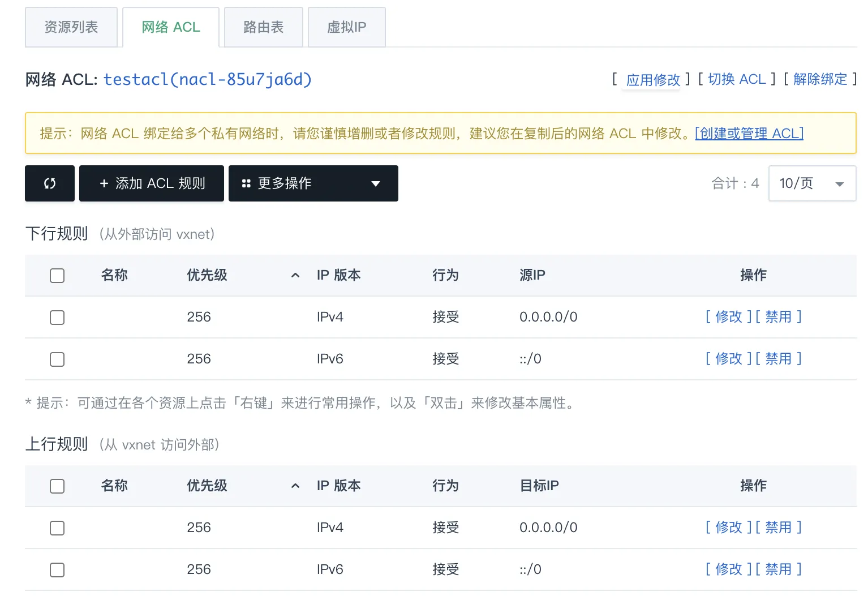868x600 pixels.
Task: Select the 网络 ACL tab
Action: tap(171, 27)
